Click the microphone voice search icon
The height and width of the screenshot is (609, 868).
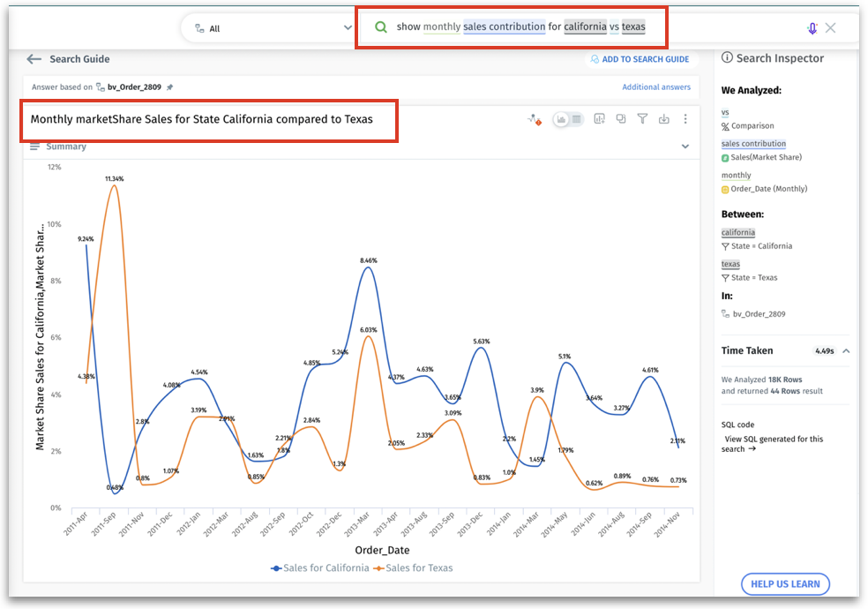[x=812, y=28]
